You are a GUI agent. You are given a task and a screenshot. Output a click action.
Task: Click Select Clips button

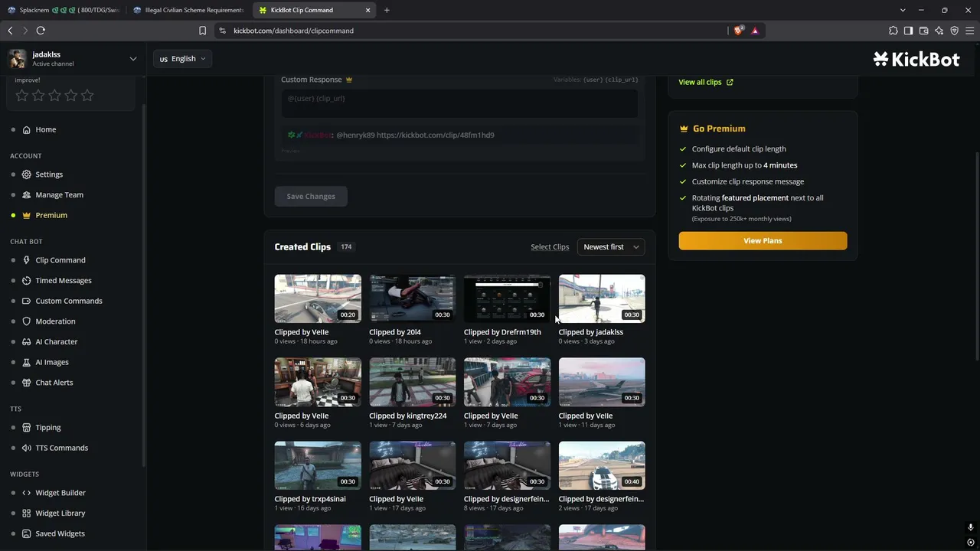(x=550, y=247)
